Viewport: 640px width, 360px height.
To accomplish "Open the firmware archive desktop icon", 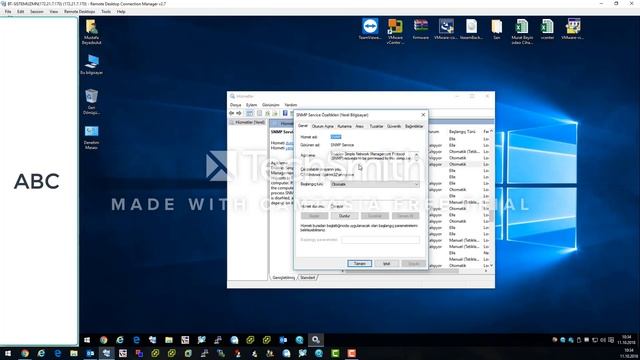I will [420, 29].
